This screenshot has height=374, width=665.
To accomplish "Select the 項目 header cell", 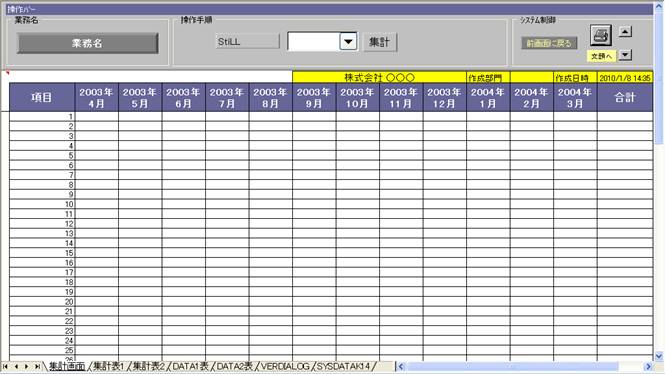I will point(42,98).
